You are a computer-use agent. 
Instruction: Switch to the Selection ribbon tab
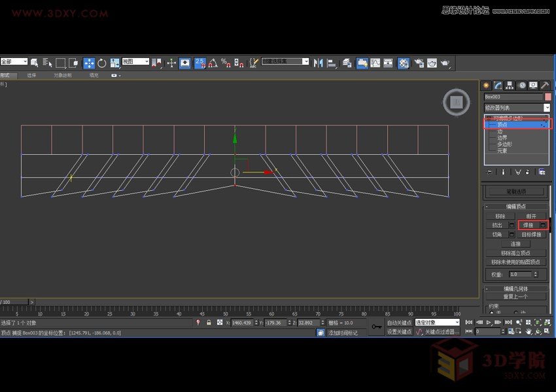click(31, 74)
